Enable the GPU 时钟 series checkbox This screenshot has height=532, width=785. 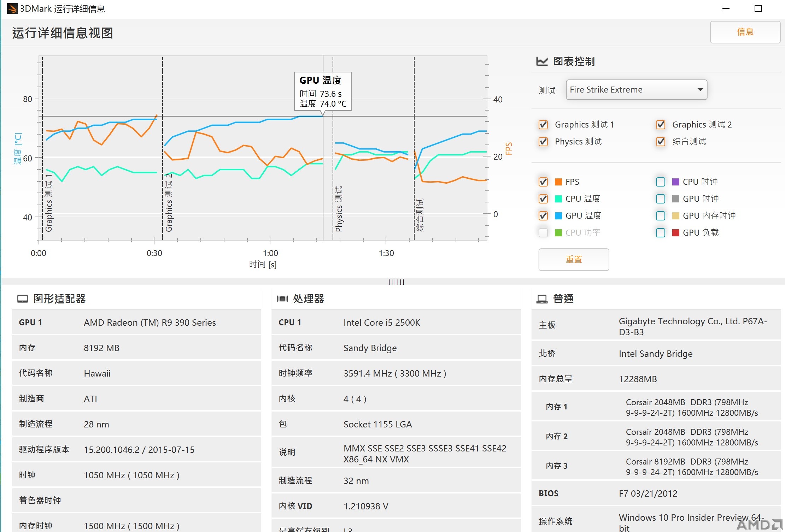tap(661, 199)
